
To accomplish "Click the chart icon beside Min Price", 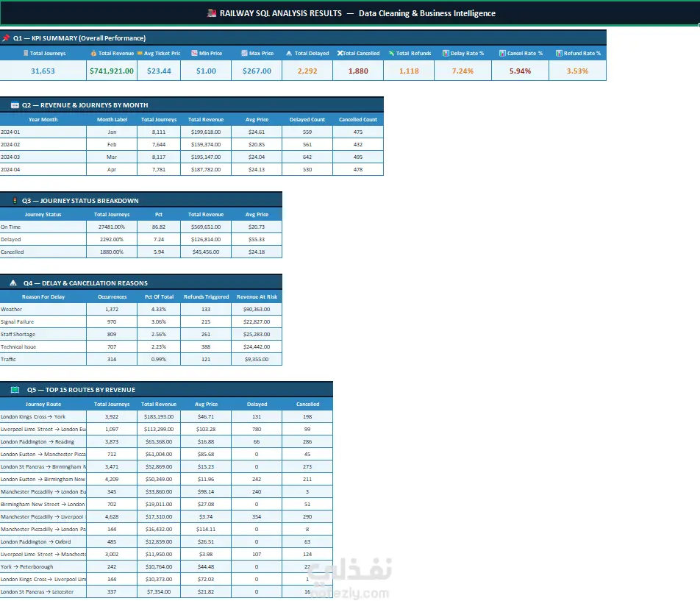I will 194,53.
